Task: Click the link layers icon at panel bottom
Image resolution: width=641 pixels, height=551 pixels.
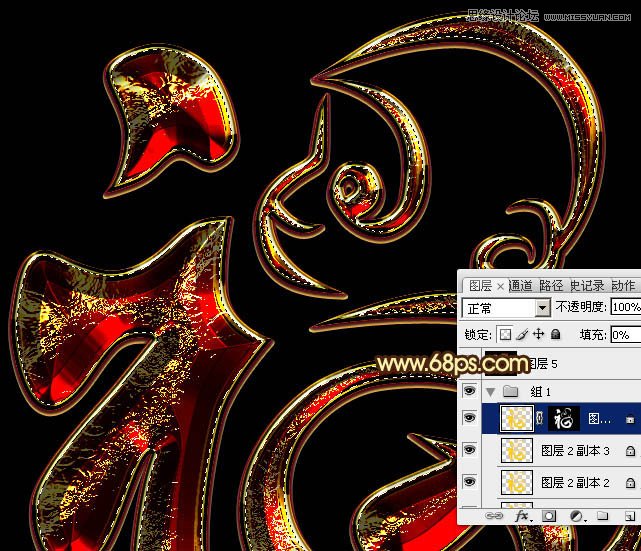Action: tap(494, 516)
